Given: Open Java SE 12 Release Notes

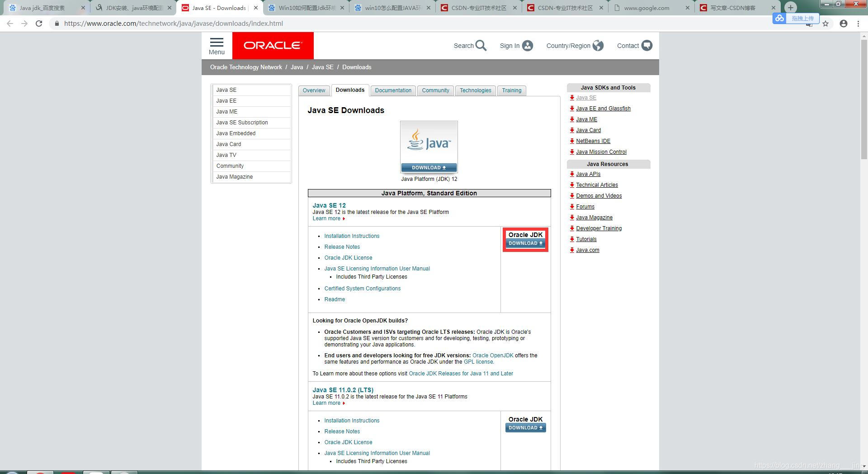Looking at the screenshot, I should (342, 247).
